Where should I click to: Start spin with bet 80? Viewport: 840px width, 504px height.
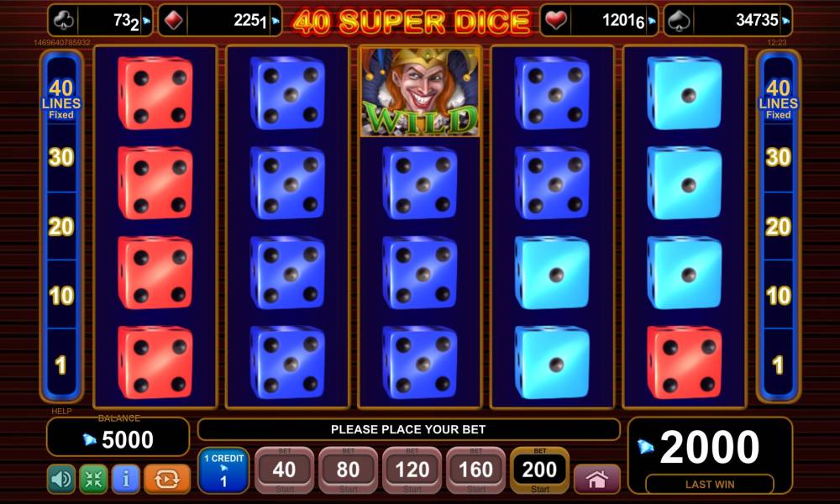pos(348,470)
